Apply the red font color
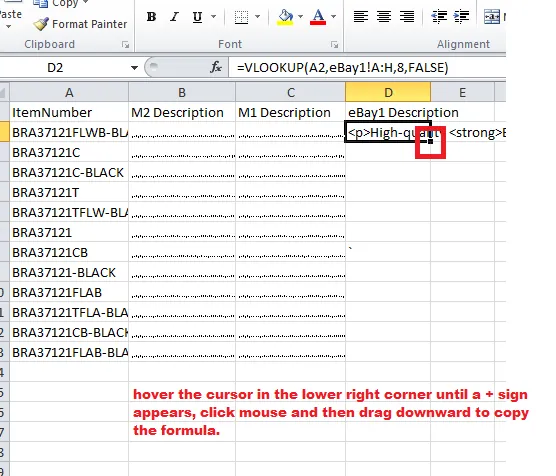The height and width of the screenshot is (476, 556). point(318,17)
